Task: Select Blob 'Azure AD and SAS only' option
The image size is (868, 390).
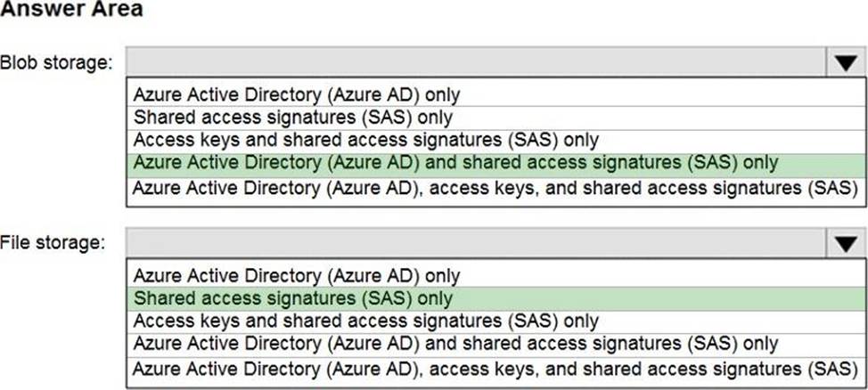Action: (455, 163)
